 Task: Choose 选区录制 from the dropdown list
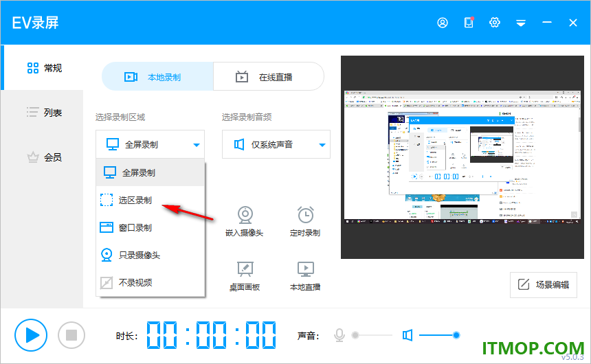(150, 200)
